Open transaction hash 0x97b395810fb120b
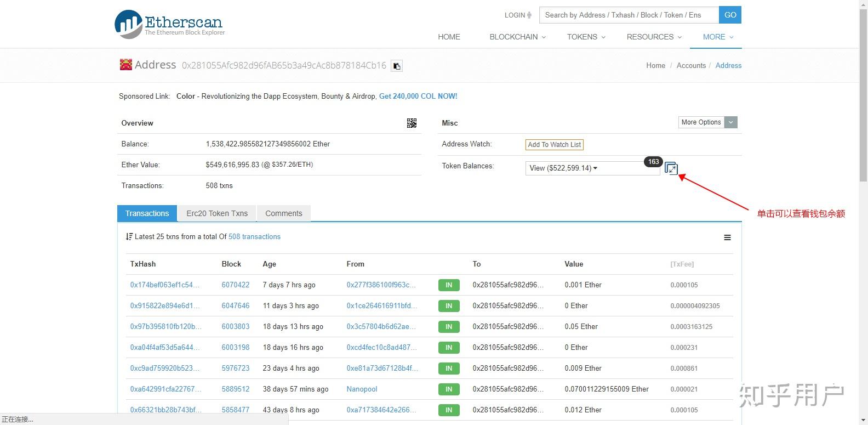This screenshot has width=868, height=425. pyautogui.click(x=166, y=326)
